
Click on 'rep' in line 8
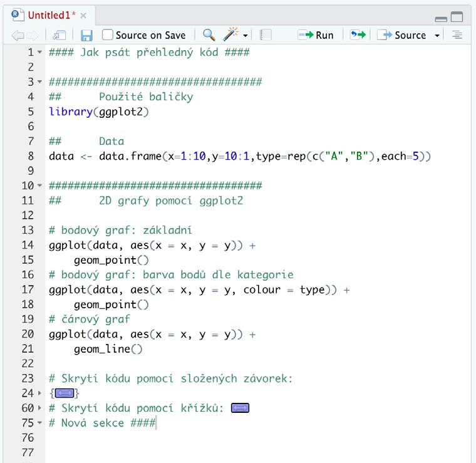(297, 157)
